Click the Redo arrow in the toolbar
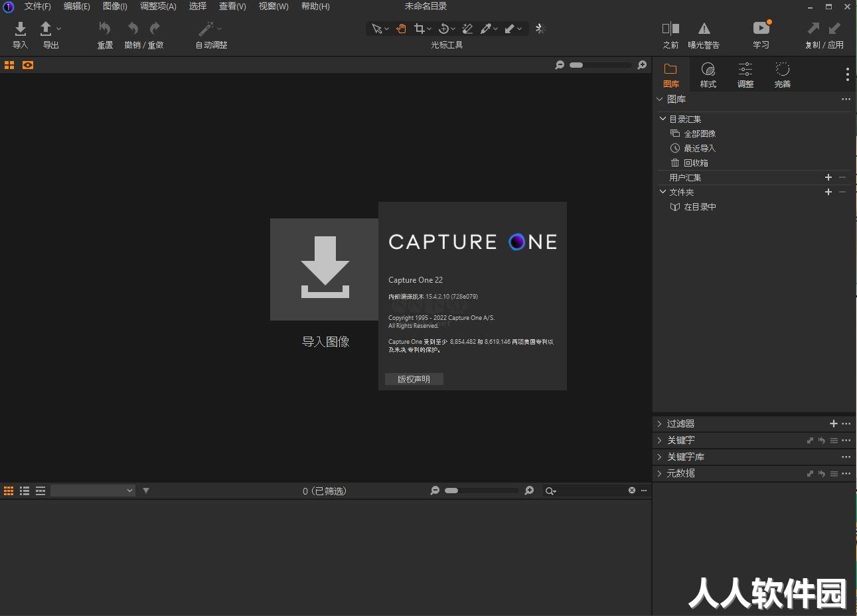Image resolution: width=857 pixels, height=616 pixels. pyautogui.click(x=155, y=28)
